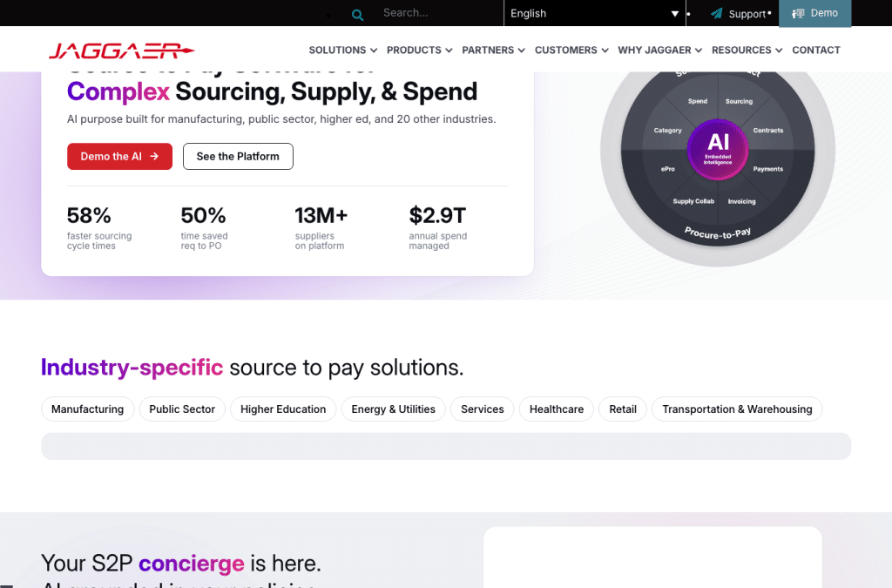This screenshot has width=892, height=588.
Task: Select the Healthcare industry tab
Action: point(557,409)
